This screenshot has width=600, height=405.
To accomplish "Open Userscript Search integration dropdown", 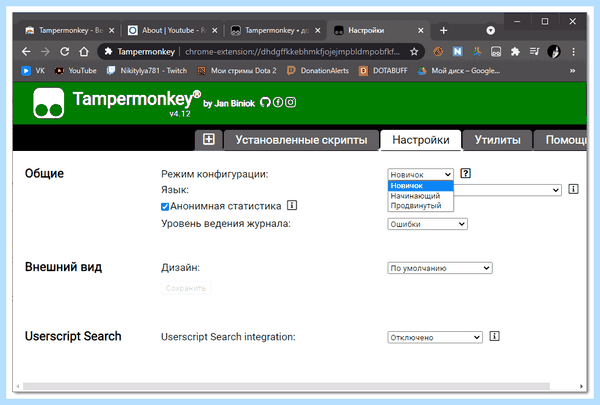I will click(x=435, y=337).
